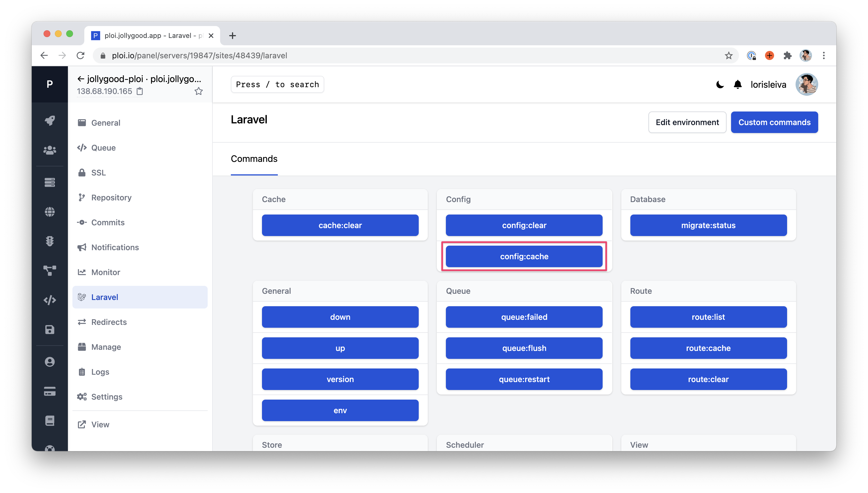This screenshot has width=868, height=493.
Task: Bookmark page with browser star icon
Action: point(729,55)
